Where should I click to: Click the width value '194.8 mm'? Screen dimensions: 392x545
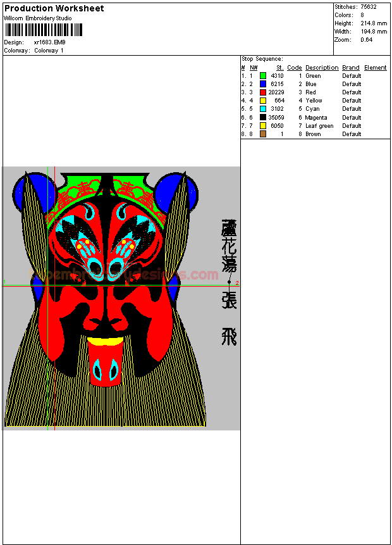pos(374,31)
